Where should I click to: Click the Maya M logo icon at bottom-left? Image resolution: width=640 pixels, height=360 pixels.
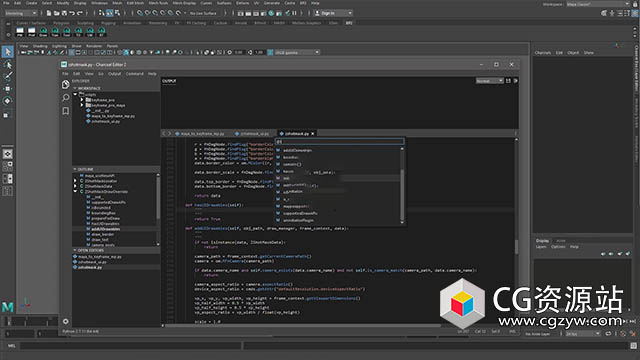pos(8,307)
